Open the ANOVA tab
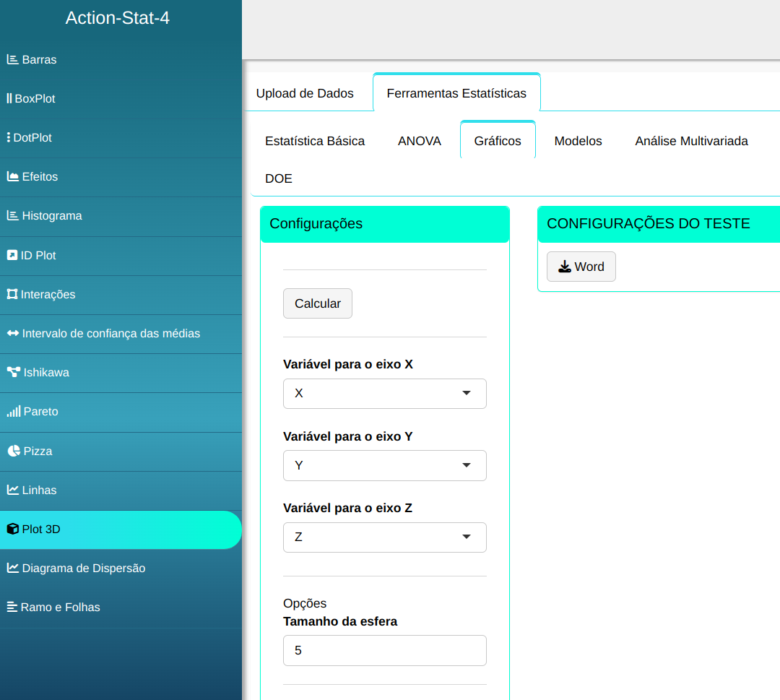The width and height of the screenshot is (780, 700). click(x=419, y=141)
